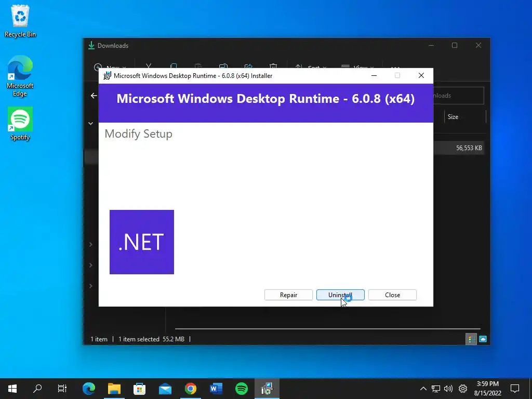Select the 56,553 KB file row
The width and height of the screenshot is (532, 399).
click(459, 148)
